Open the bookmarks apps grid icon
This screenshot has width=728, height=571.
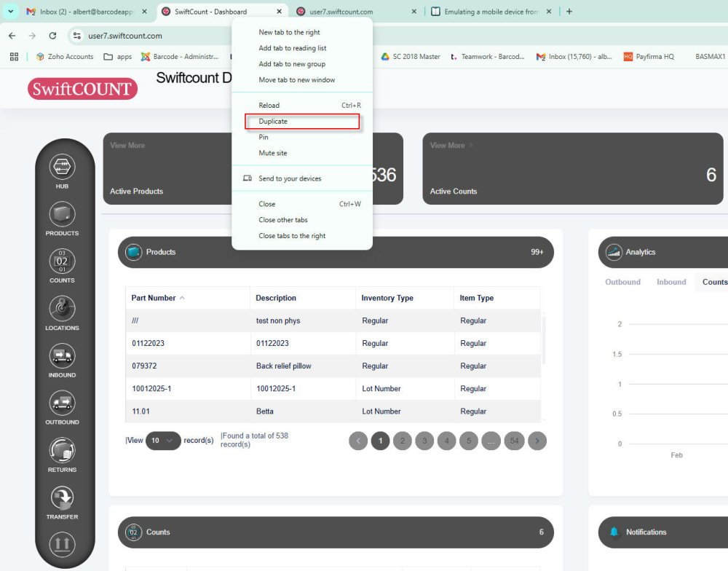[14, 57]
